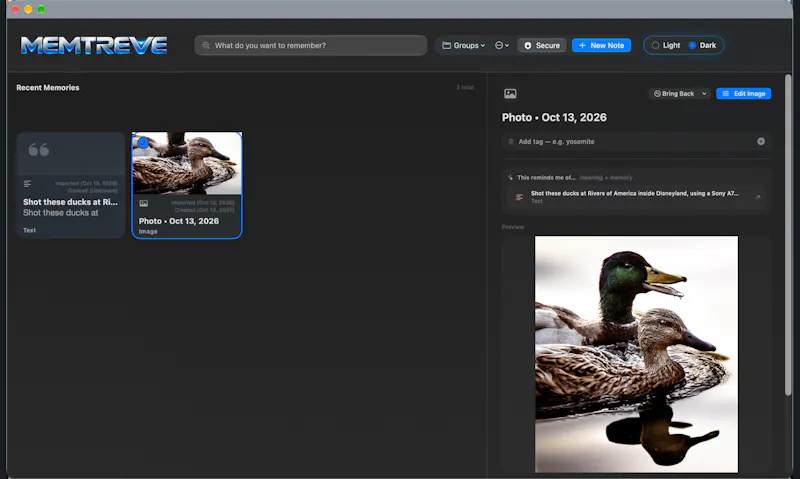Click the text icon in related note row
This screenshot has width=800, height=479.
point(519,197)
